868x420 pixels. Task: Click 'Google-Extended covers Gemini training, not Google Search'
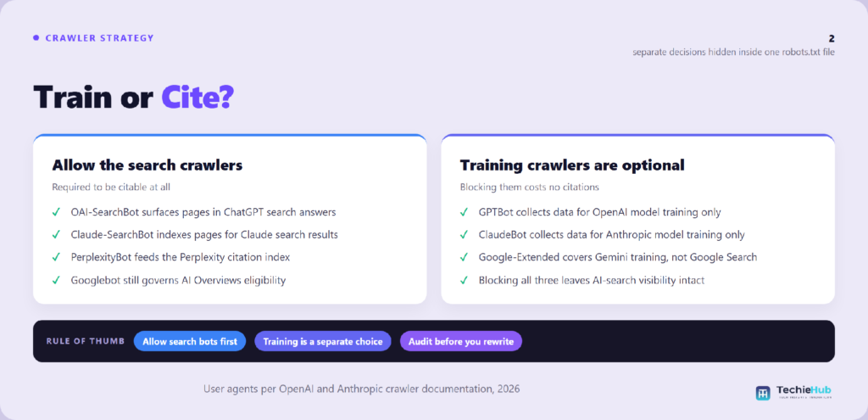[x=618, y=258]
